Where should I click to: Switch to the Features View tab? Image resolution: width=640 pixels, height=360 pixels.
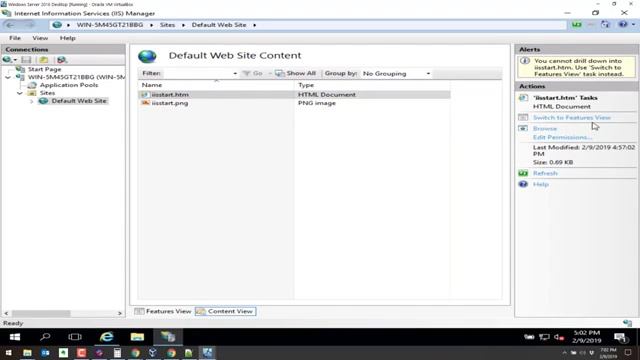coord(163,311)
